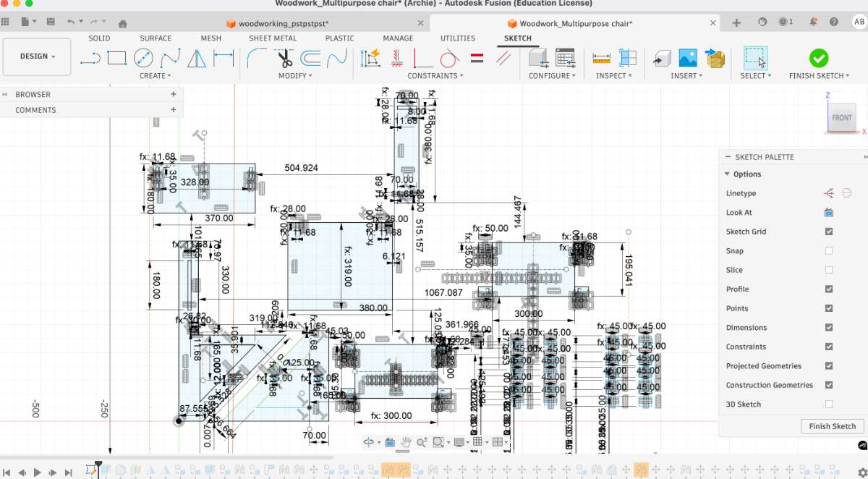Screen dimensions: 868x479
Task: Enable the Snap checkbox
Action: pos(829,251)
